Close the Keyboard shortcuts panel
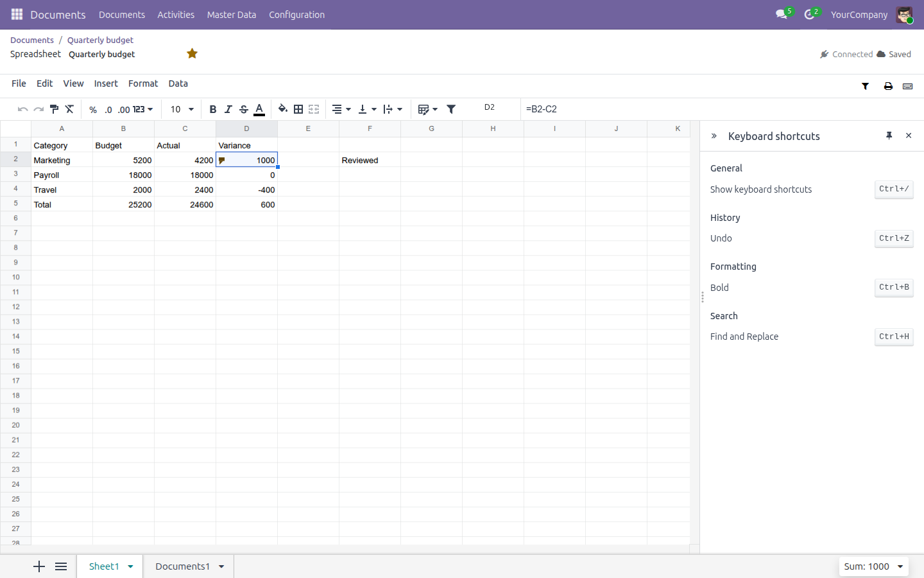Screen dimensions: 924x578 point(909,136)
